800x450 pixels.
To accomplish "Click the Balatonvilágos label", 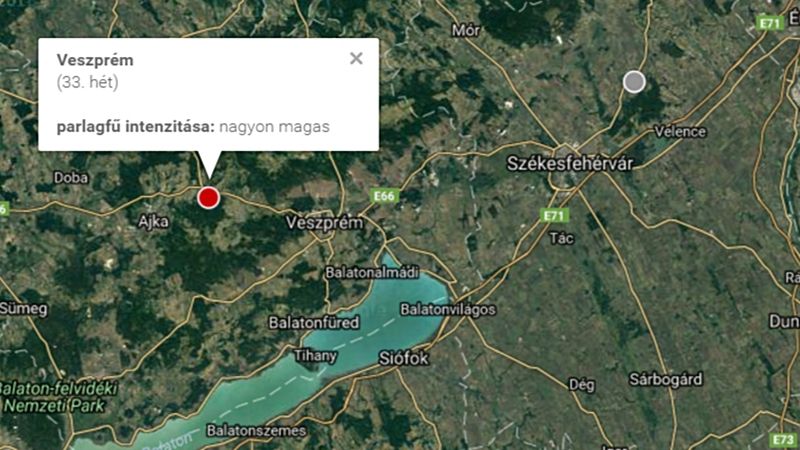I will point(448,310).
